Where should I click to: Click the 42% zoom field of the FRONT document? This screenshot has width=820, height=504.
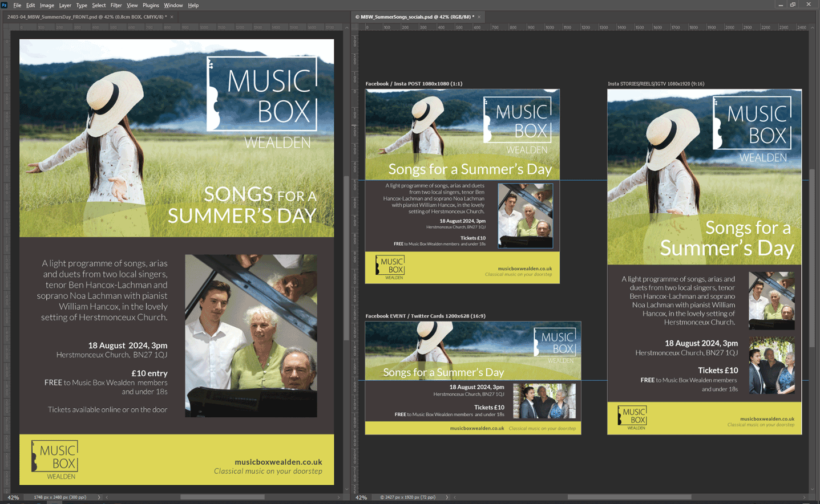14,497
